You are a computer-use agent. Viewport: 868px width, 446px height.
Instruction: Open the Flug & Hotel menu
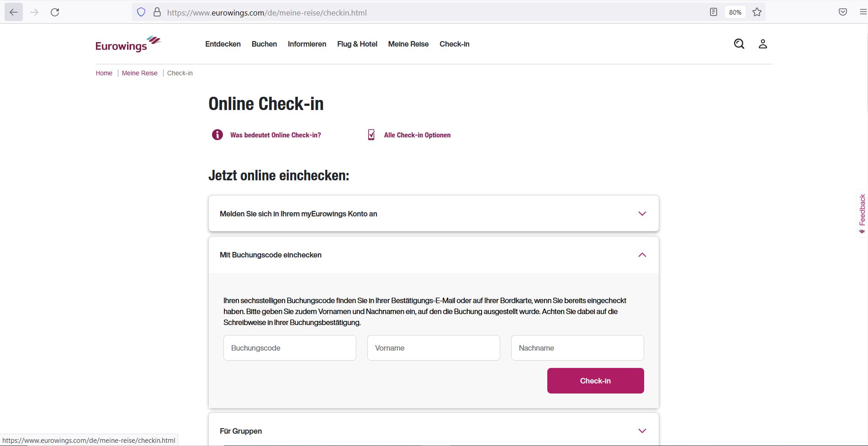[x=357, y=44]
